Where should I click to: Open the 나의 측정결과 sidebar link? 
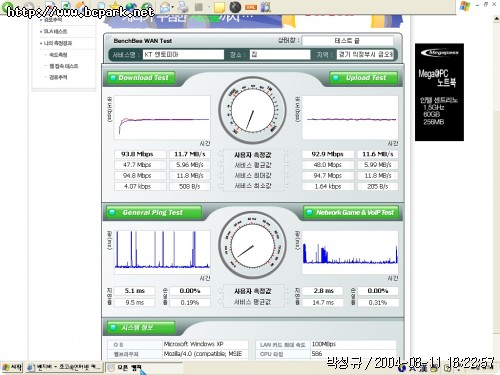[x=58, y=43]
